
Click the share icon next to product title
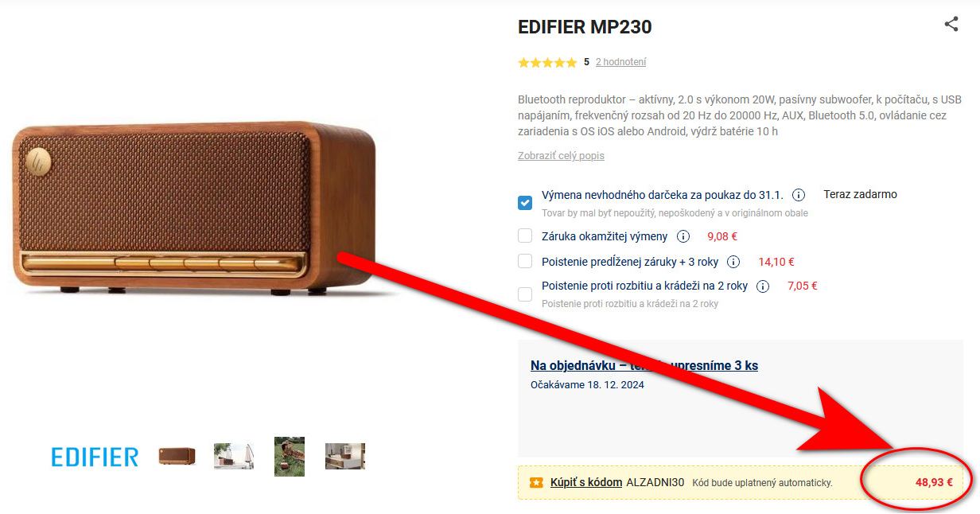(951, 24)
